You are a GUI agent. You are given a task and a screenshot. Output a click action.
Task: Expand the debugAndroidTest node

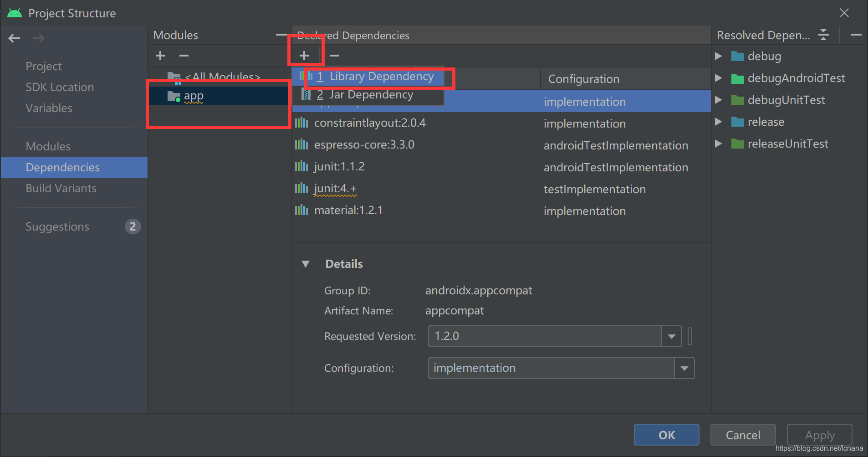tap(719, 78)
